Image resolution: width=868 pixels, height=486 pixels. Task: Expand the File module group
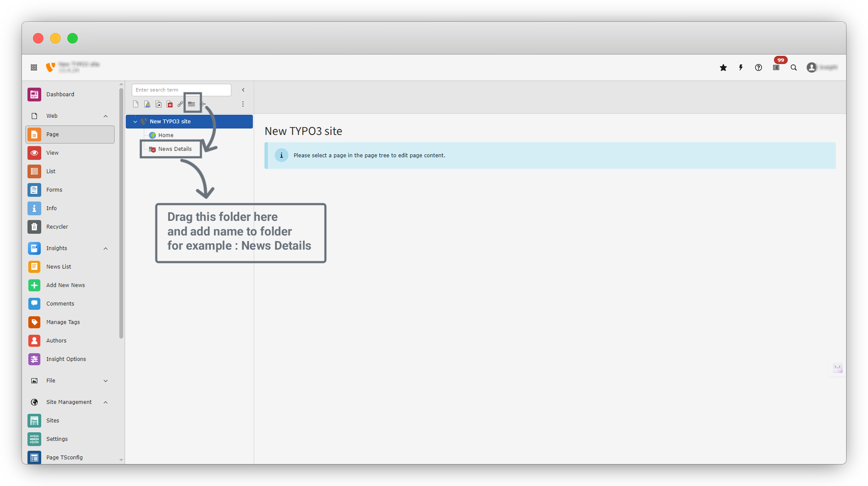(x=106, y=381)
